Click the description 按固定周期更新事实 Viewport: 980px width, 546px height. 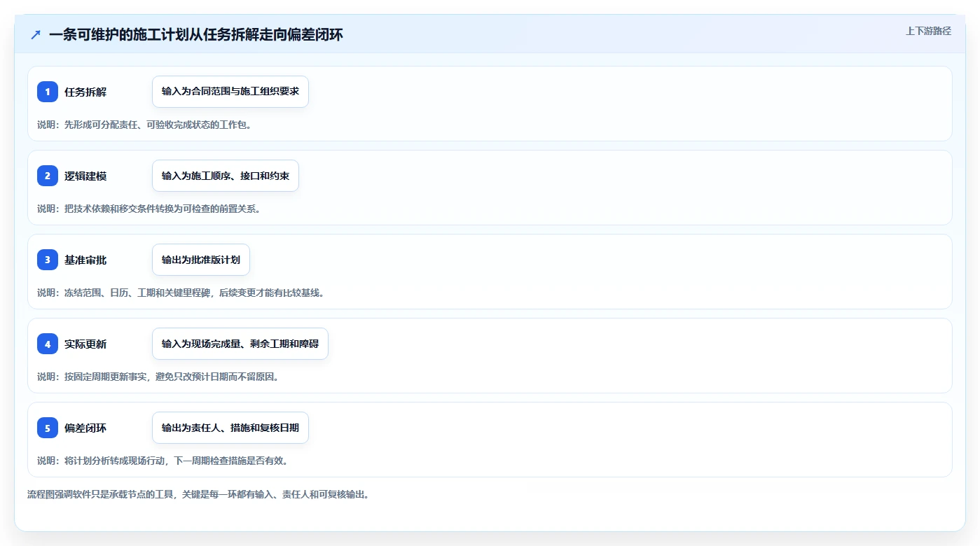pyautogui.click(x=158, y=377)
